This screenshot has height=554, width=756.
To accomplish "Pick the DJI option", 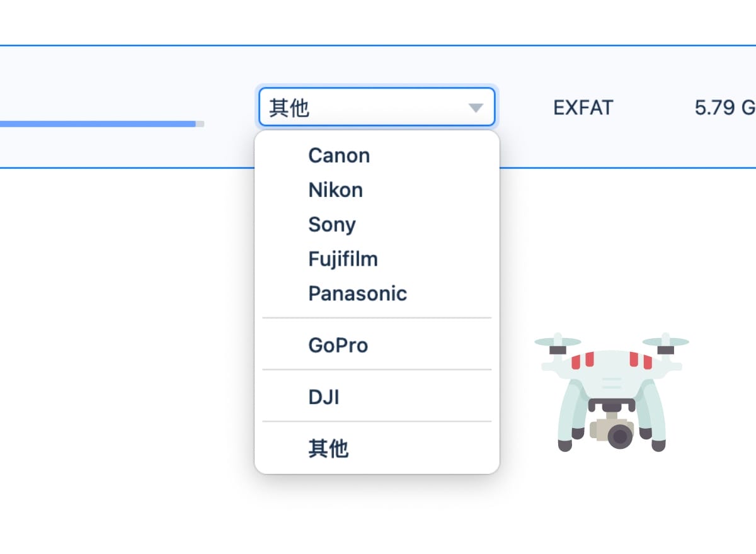I will pos(324,397).
